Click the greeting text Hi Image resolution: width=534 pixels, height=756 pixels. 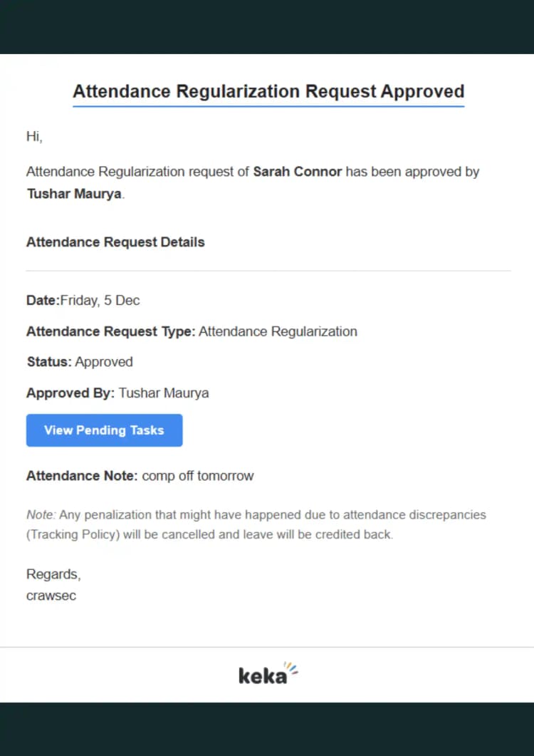pos(33,136)
